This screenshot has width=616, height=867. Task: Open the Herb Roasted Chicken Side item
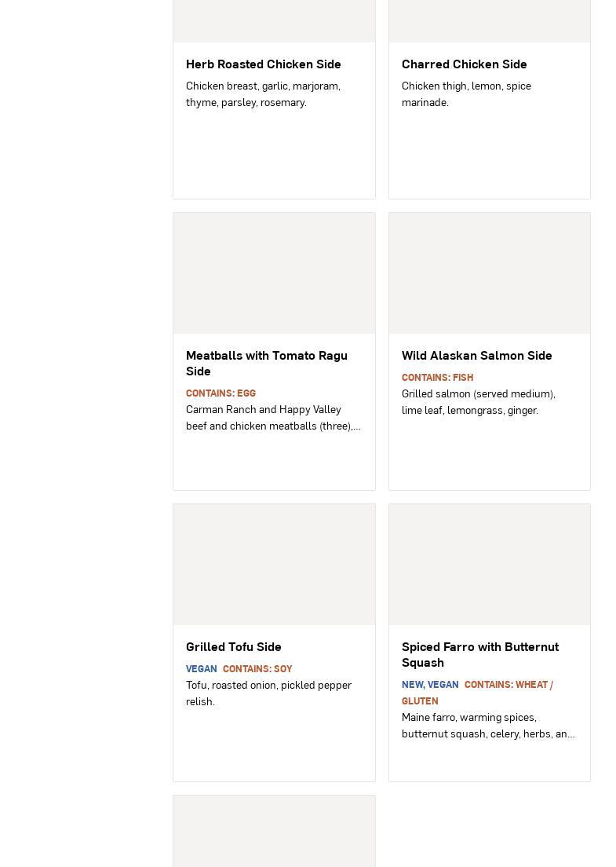click(264, 64)
